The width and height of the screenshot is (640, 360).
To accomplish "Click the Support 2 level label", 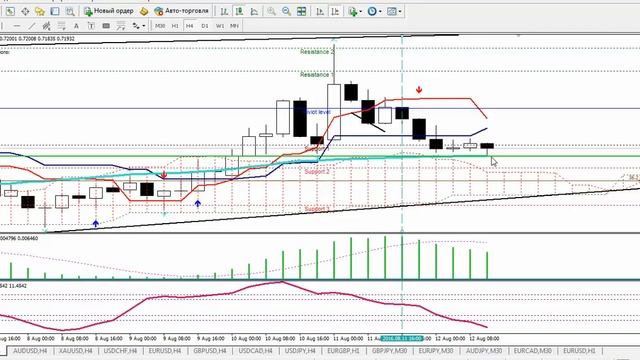I will click(x=317, y=172).
